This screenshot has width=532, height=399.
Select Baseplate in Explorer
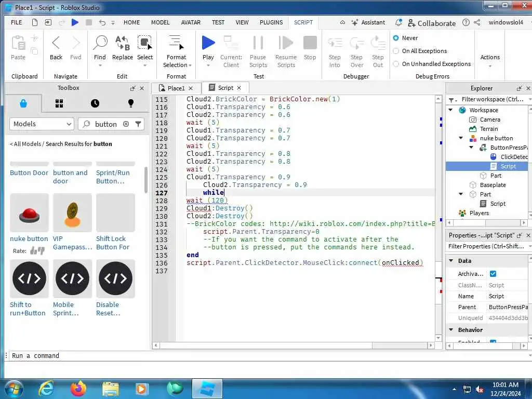tap(493, 185)
